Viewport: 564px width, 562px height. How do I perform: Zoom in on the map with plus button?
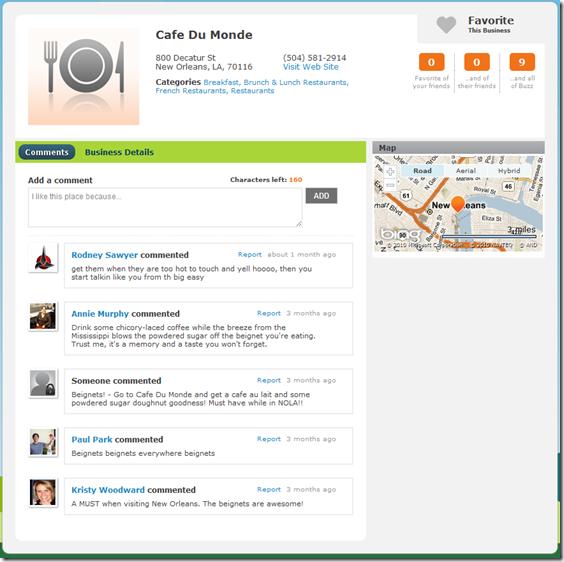coord(390,172)
